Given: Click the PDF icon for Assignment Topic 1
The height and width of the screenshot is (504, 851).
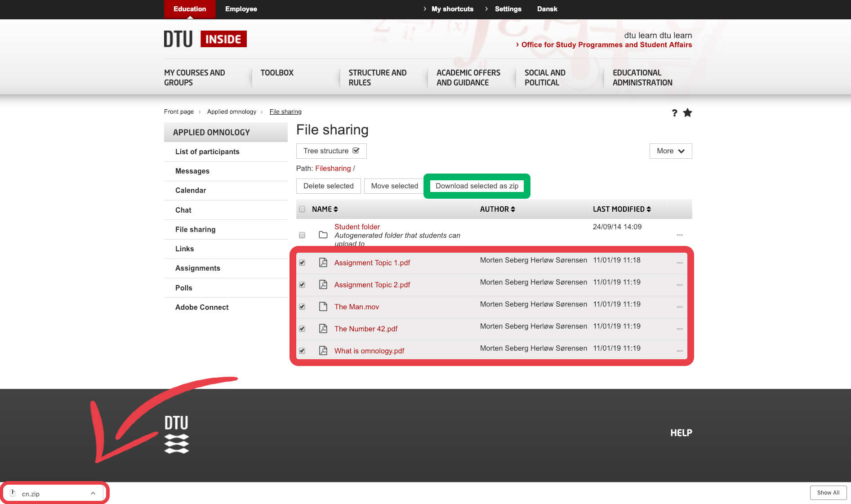Looking at the screenshot, I should coord(323,263).
